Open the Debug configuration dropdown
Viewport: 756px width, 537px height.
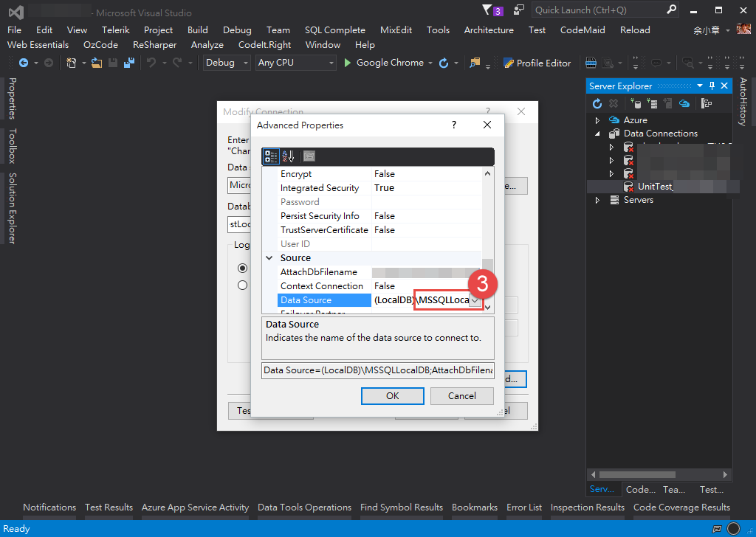click(226, 63)
